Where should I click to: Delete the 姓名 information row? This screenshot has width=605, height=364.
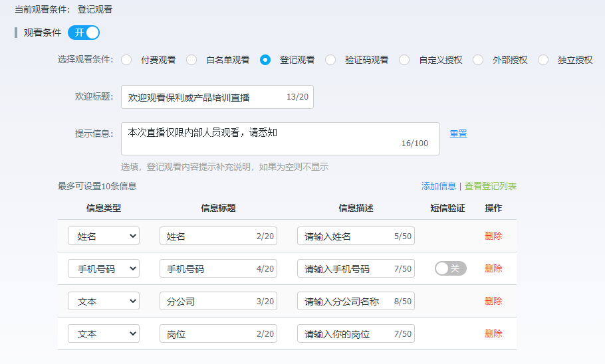493,236
